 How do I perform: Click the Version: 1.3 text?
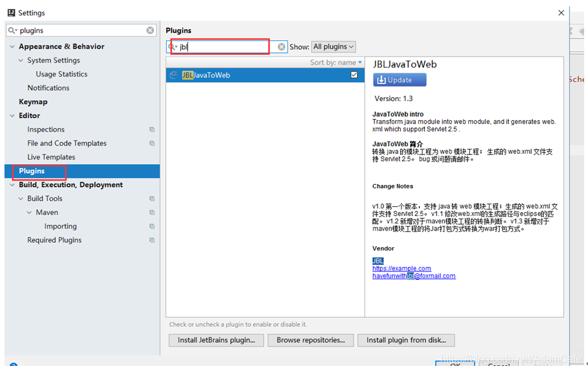tap(393, 98)
